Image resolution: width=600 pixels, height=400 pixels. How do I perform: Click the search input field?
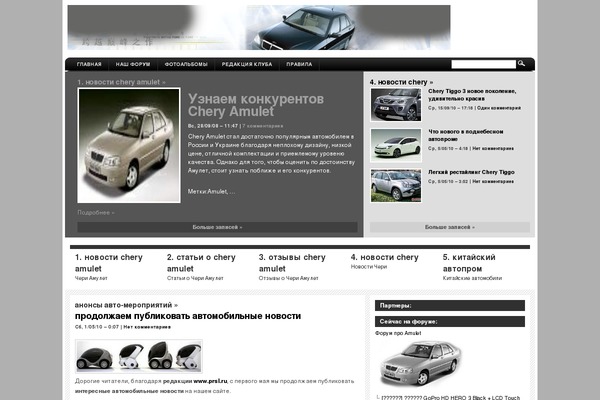484,64
